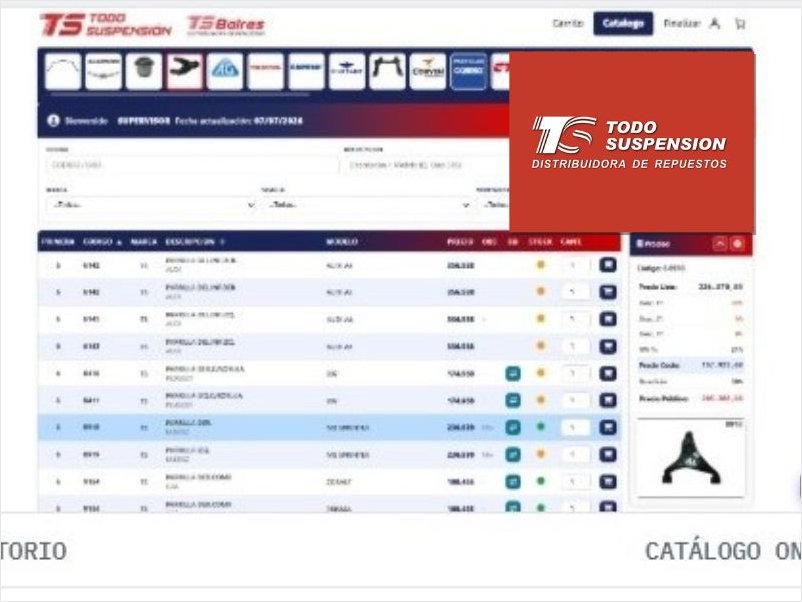Click the teal icon in the orange-stock Sprinter row

point(513,454)
